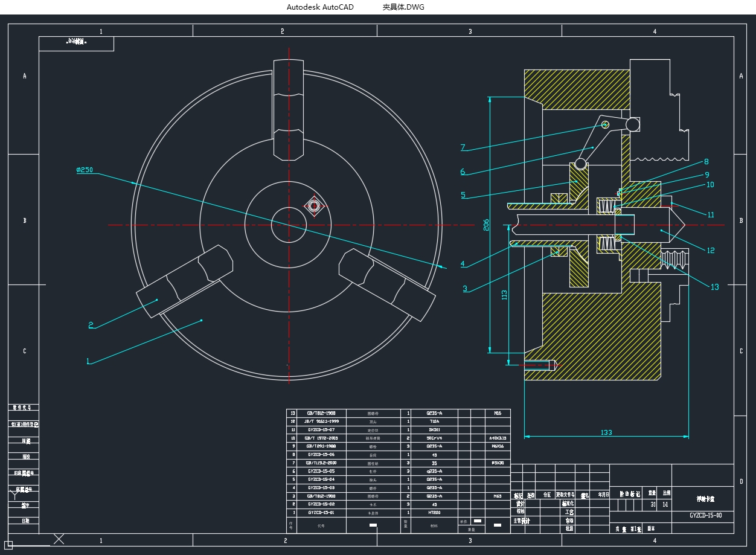This screenshot has height=555, width=756.
Task: Select the GB/T 1972-2005 parts list cell
Action: pyautogui.click(x=321, y=438)
